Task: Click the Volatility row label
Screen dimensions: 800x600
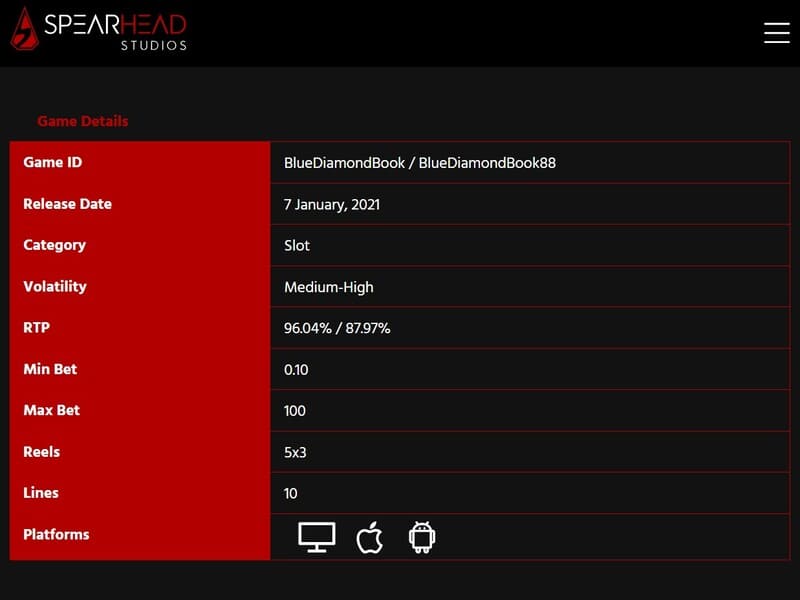Action: tap(55, 287)
